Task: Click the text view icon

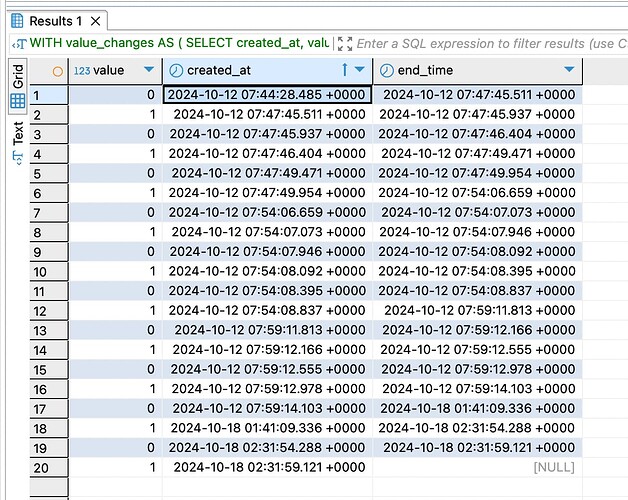Action: (x=18, y=157)
